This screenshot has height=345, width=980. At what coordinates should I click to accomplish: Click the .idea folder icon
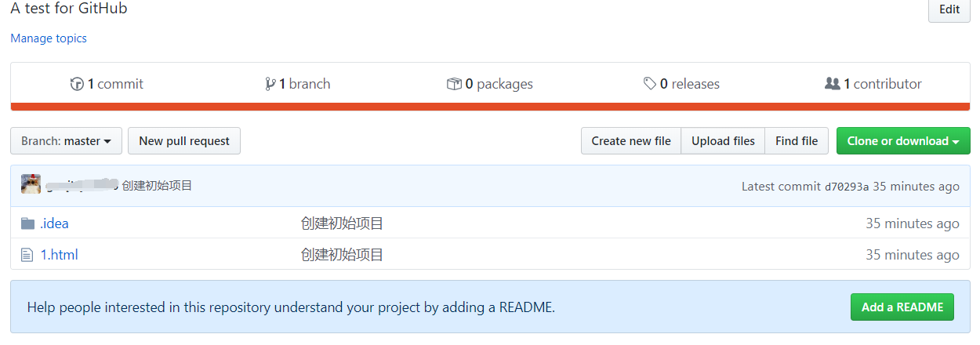28,223
